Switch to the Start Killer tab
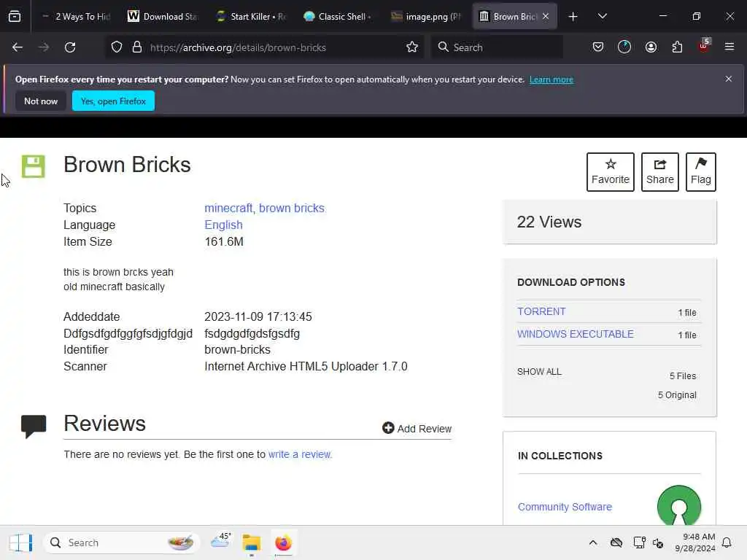 click(252, 17)
